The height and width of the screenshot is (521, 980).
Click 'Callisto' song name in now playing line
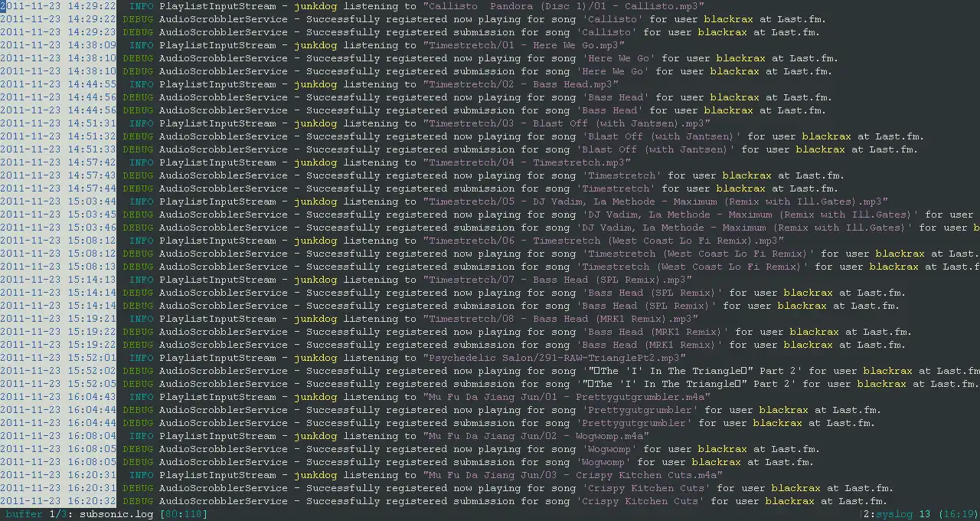pyautogui.click(x=612, y=19)
